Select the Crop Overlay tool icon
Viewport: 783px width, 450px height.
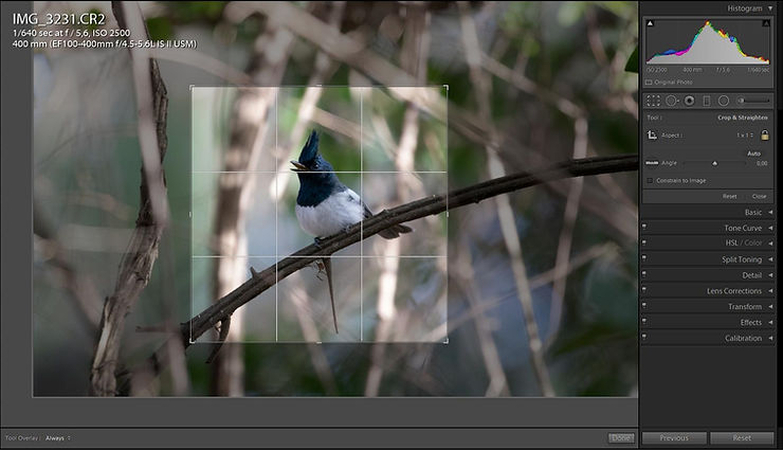(x=653, y=101)
